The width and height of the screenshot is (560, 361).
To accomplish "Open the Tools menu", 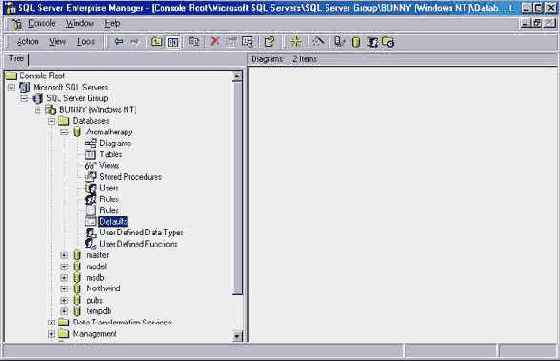I will [x=86, y=42].
